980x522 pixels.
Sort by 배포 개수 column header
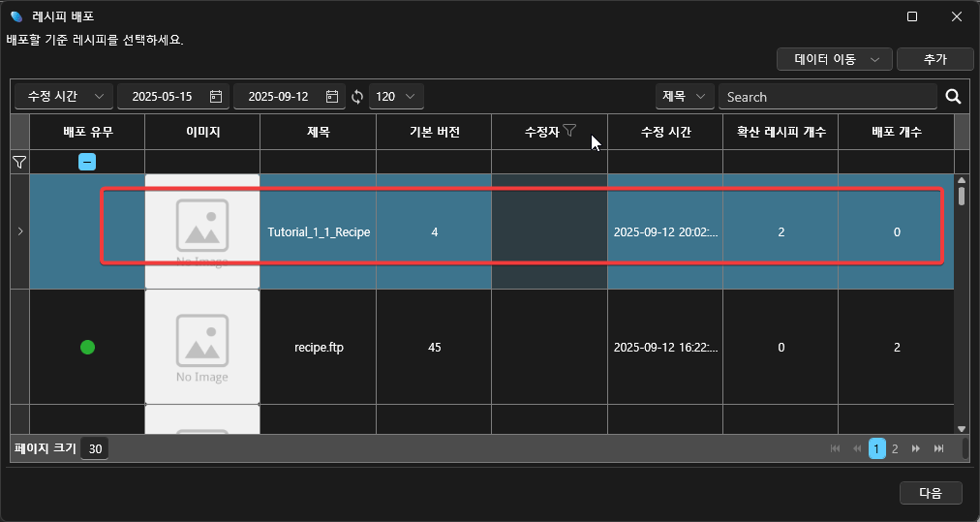[897, 132]
